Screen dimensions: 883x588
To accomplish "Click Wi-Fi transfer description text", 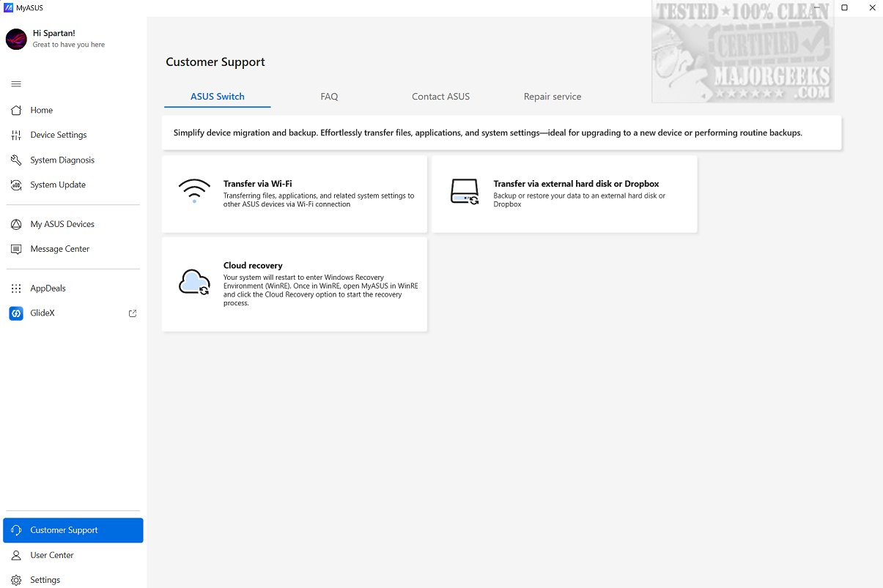I will 319,200.
